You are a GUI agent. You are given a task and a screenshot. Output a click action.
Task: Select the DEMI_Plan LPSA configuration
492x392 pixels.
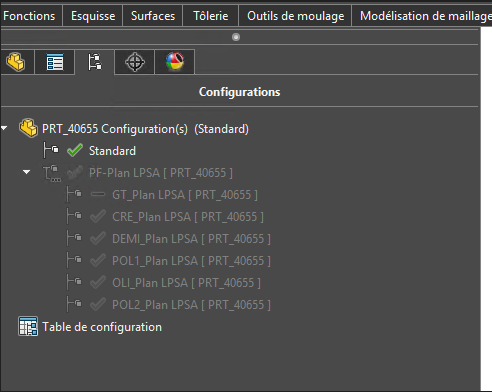(191, 239)
